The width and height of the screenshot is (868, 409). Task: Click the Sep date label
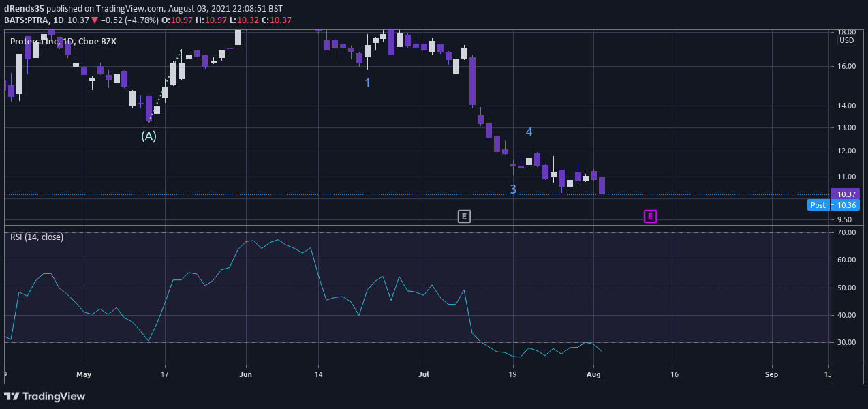click(x=771, y=374)
